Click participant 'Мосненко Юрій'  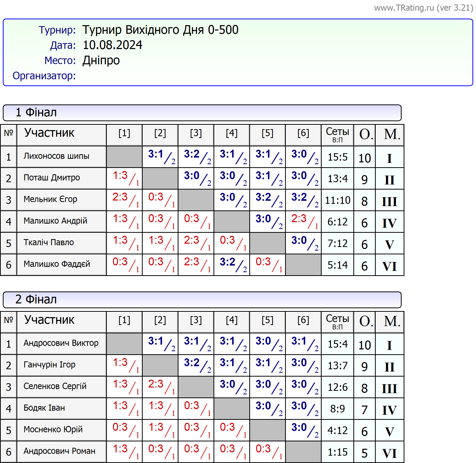pyautogui.click(x=53, y=429)
